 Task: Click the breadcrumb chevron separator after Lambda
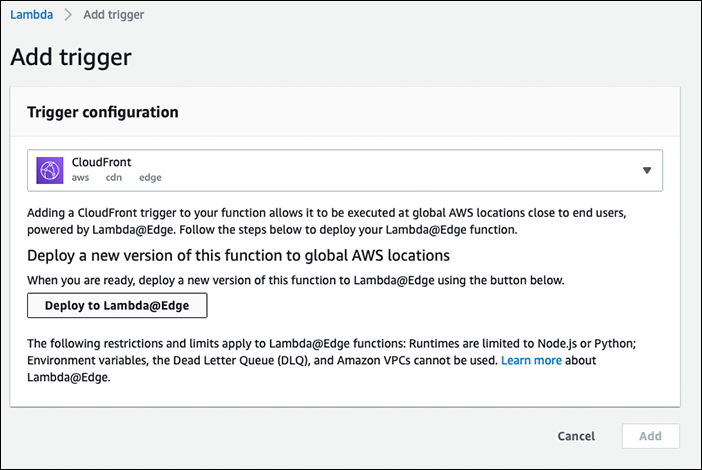68,15
